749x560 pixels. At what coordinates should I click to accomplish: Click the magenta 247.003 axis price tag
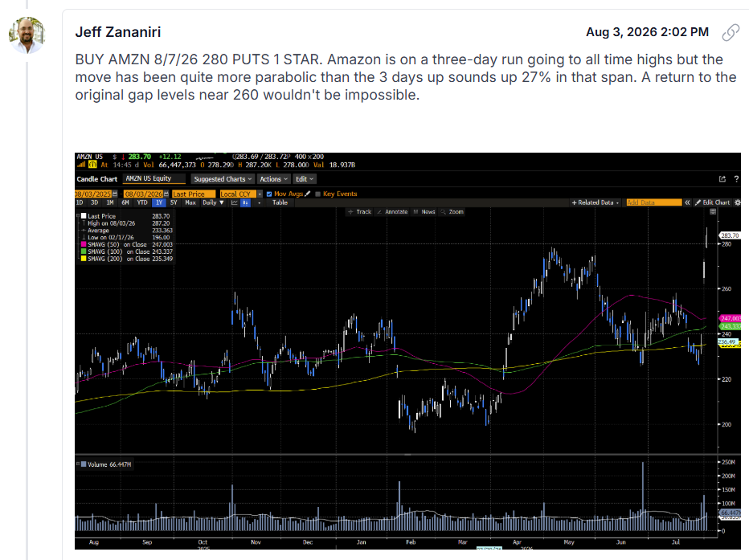click(x=730, y=318)
